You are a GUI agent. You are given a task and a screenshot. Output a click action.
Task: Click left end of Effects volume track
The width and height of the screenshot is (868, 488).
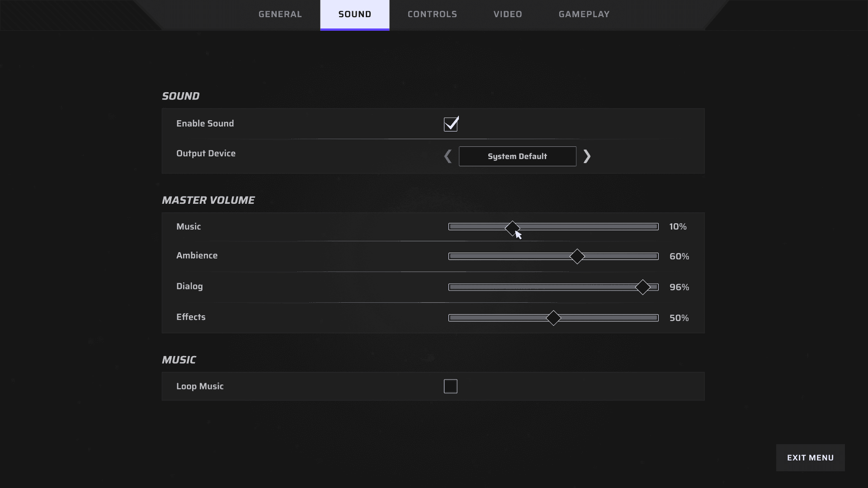point(452,318)
